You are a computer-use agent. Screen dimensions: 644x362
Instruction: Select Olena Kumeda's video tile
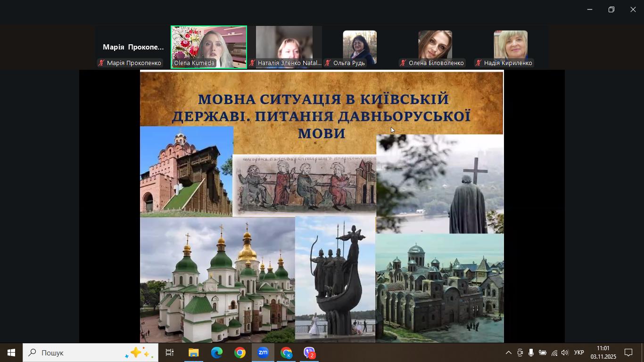coord(209,47)
